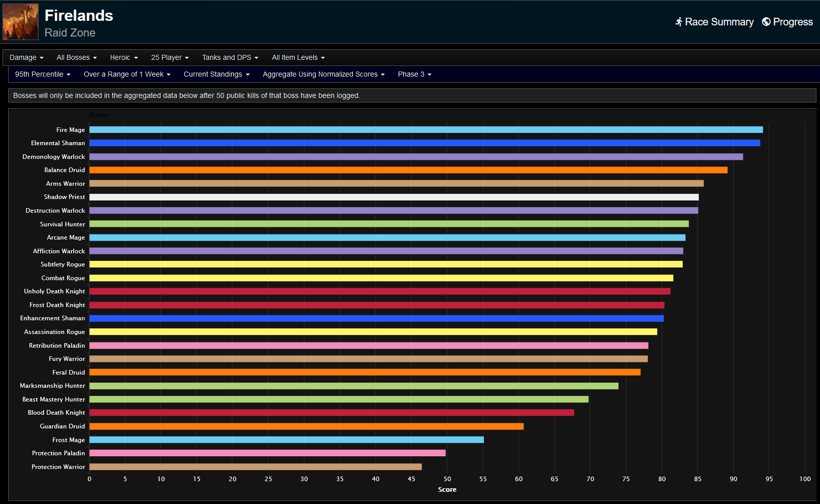Click the Race Summary link
Image resolution: width=820 pixels, height=504 pixels.
[719, 22]
